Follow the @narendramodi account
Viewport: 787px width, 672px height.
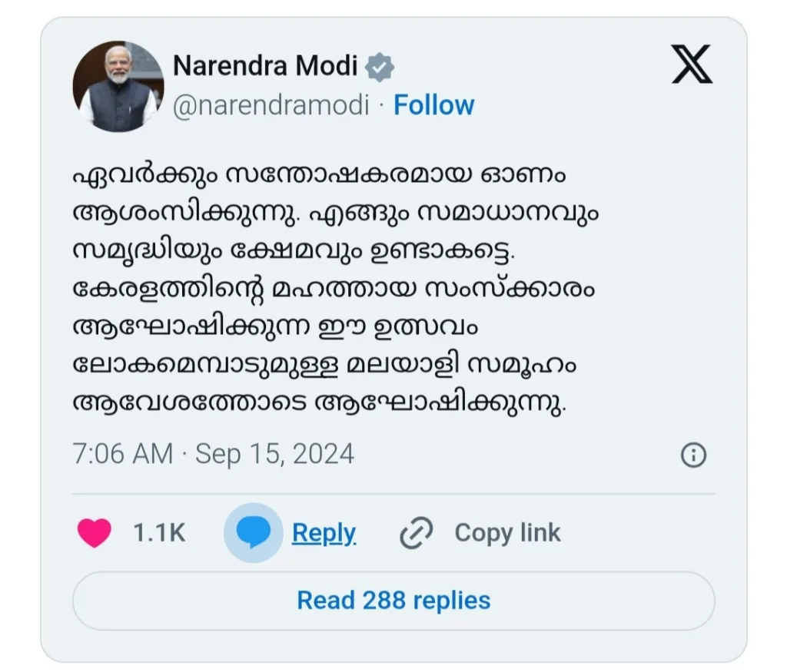[x=433, y=105]
